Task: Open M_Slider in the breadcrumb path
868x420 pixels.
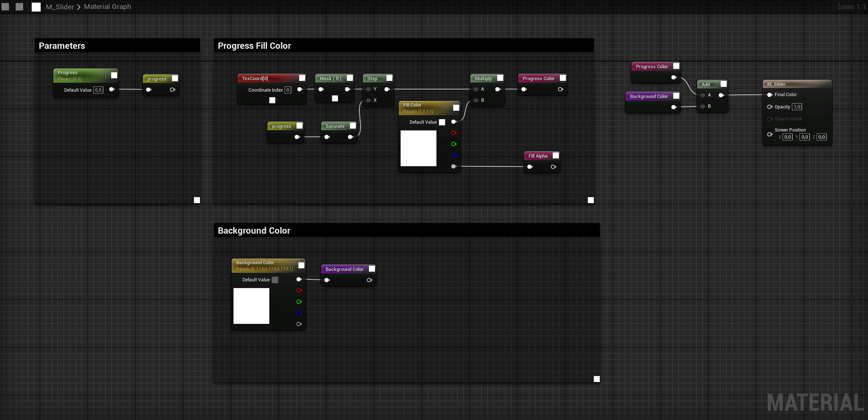Action: click(x=60, y=7)
